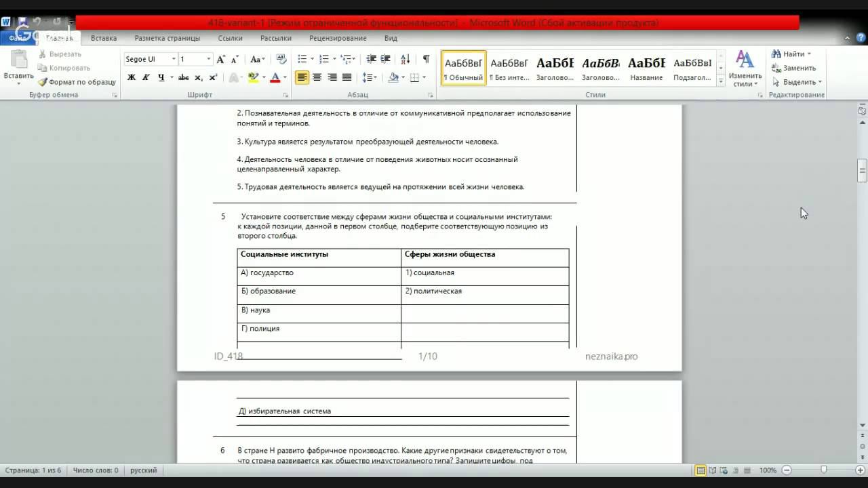Viewport: 868px width, 488px height.
Task: Open the Change Case (Аа) dropdown
Action: pyautogui.click(x=257, y=59)
